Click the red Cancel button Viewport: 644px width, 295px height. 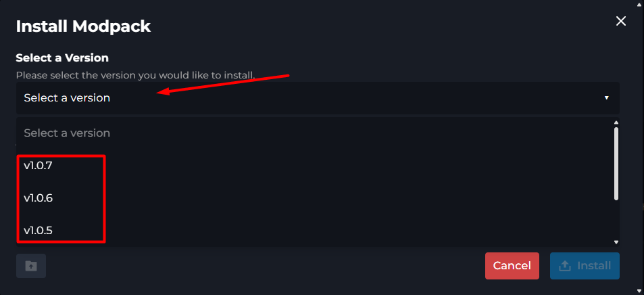[x=512, y=266]
